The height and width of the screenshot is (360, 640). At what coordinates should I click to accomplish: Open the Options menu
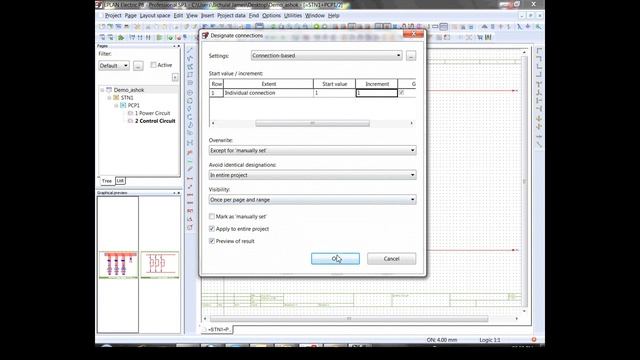pos(271,16)
